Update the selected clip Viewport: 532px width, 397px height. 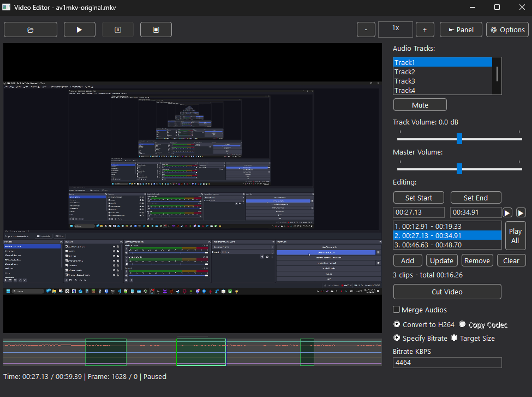point(441,260)
